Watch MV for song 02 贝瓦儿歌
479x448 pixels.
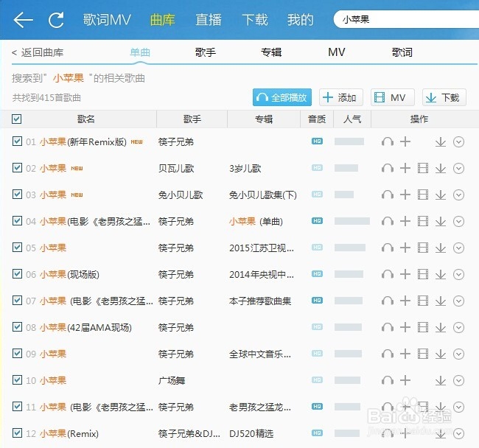pos(423,168)
